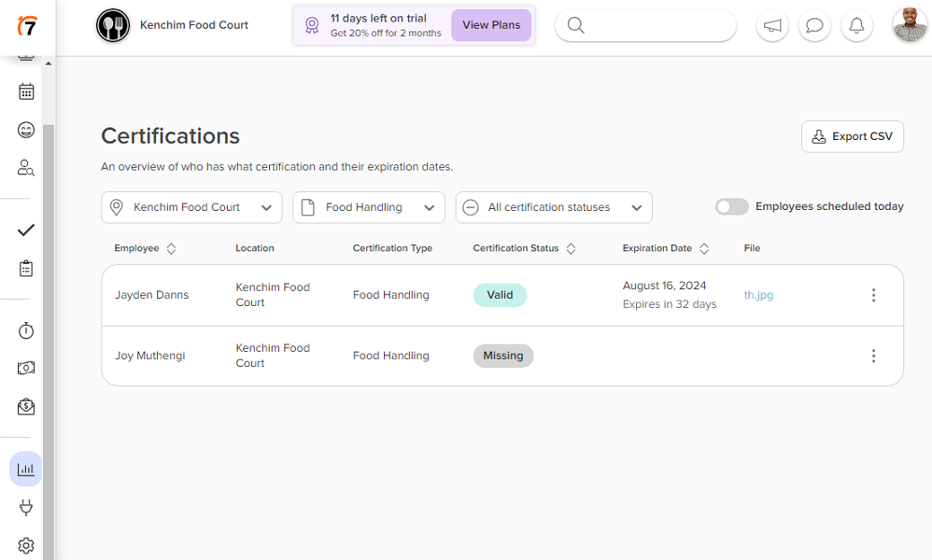Open the plug Integrations icon
Screen dimensions: 932x560
[26, 507]
